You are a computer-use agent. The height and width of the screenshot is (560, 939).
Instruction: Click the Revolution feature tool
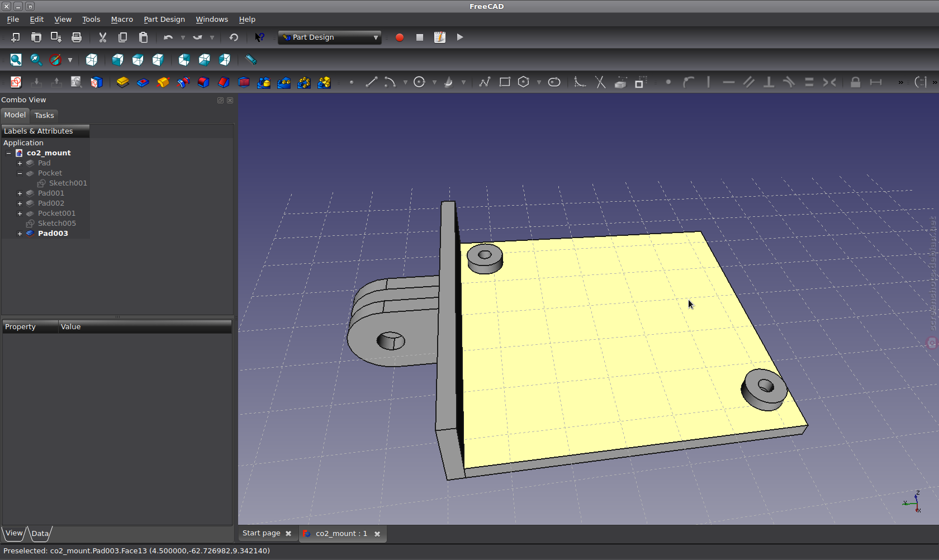163,82
